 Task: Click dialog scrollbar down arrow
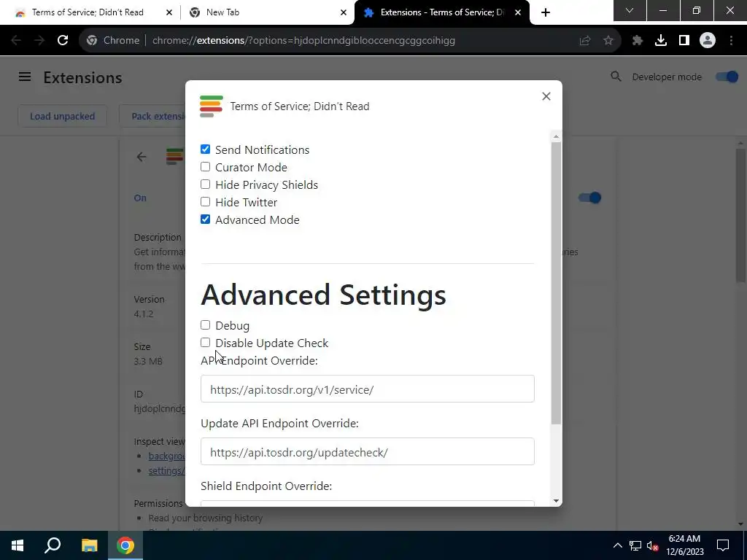tap(556, 500)
